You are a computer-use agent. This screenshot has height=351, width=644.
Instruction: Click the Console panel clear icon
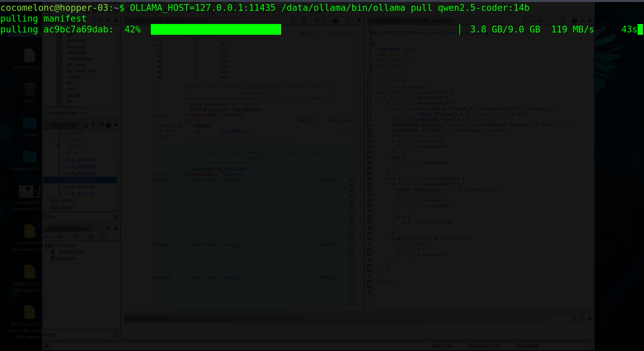click(582, 319)
